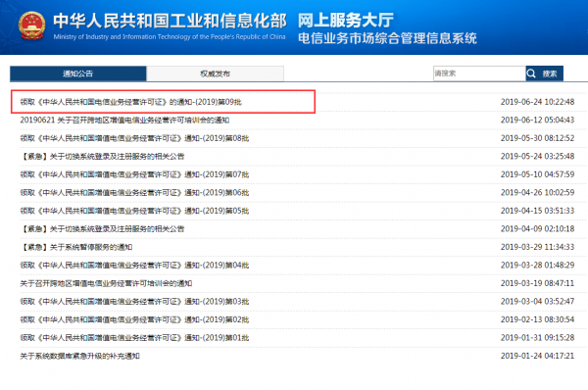Click timestamp 2019-06-24 10:22:48
Image resolution: width=588 pixels, height=390 pixels.
[537, 102]
